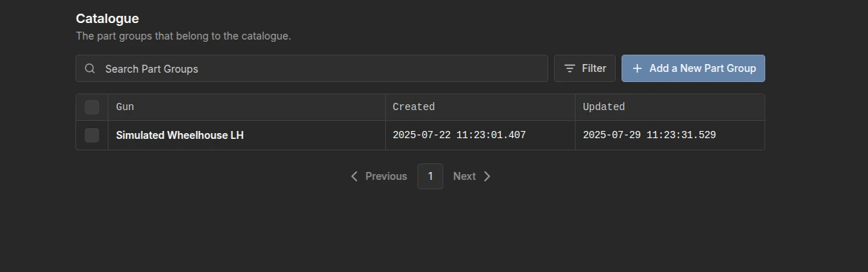Check the Simulated Wheelhouse LH row checkbox
The height and width of the screenshot is (272, 868).
[x=92, y=135]
